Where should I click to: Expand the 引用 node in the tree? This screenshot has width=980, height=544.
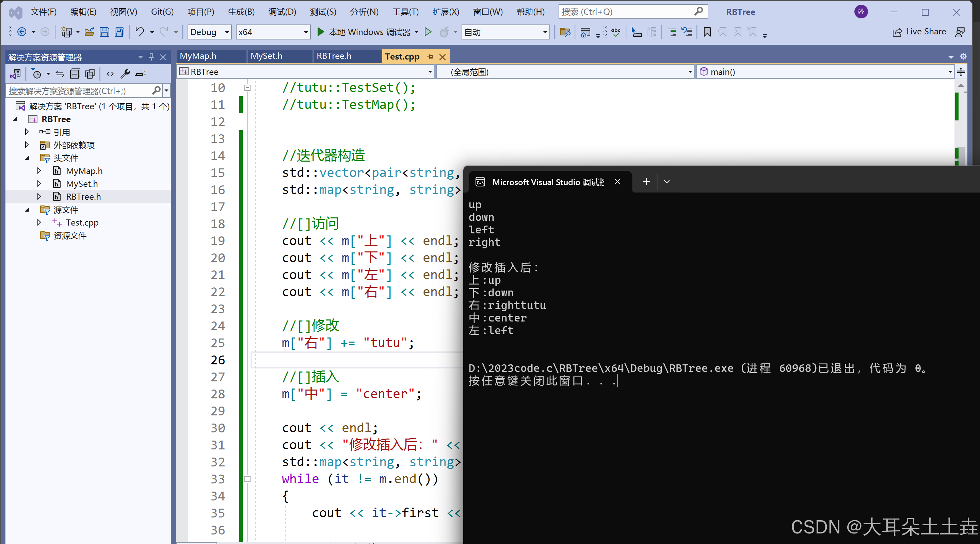(27, 132)
